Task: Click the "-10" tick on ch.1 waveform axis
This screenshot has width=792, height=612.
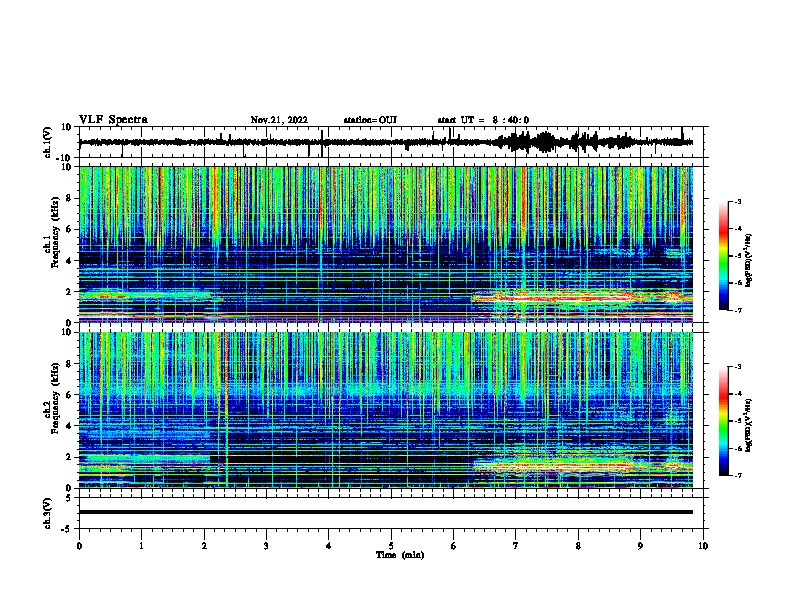Action: point(65,157)
